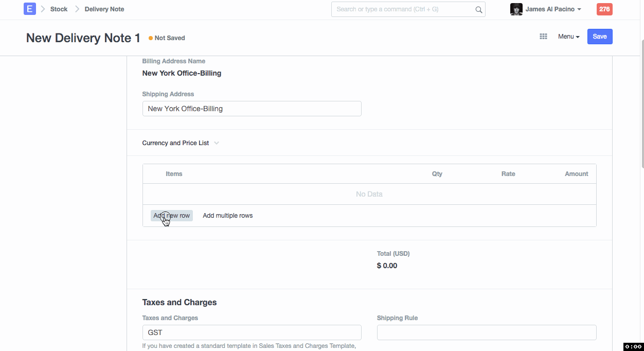Click James Al Pacino's avatar picture
Viewport: 644px width, 351px height.
[x=516, y=9]
